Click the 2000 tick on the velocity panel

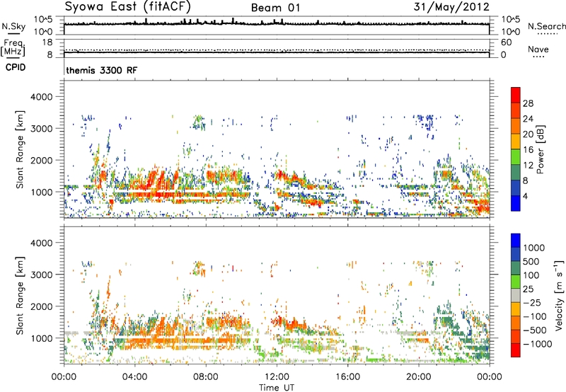click(42, 306)
